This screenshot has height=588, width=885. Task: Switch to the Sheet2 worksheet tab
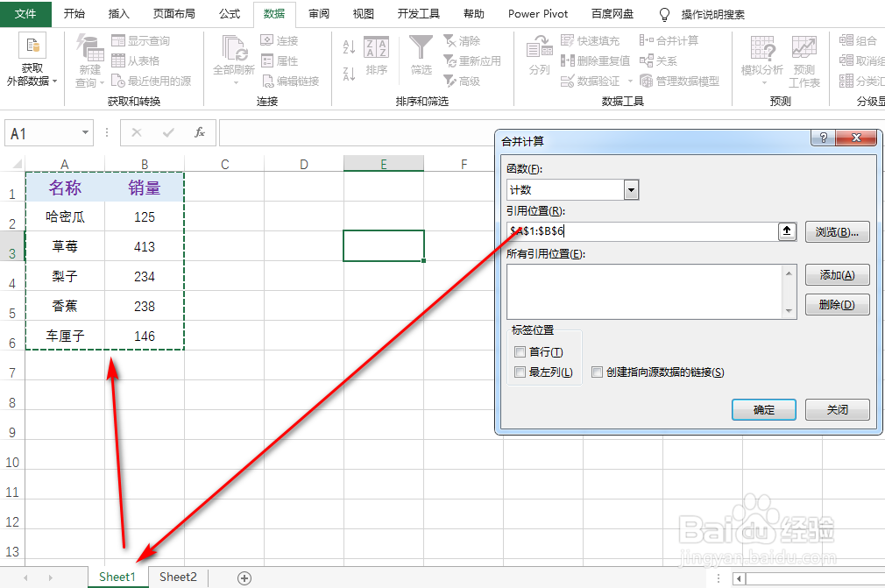click(x=177, y=577)
